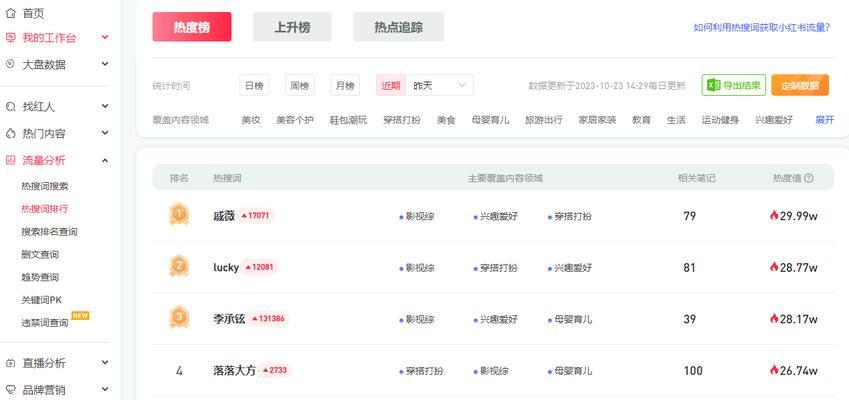Click hot search term 落落大方
This screenshot has height=400, width=849.
tap(234, 371)
